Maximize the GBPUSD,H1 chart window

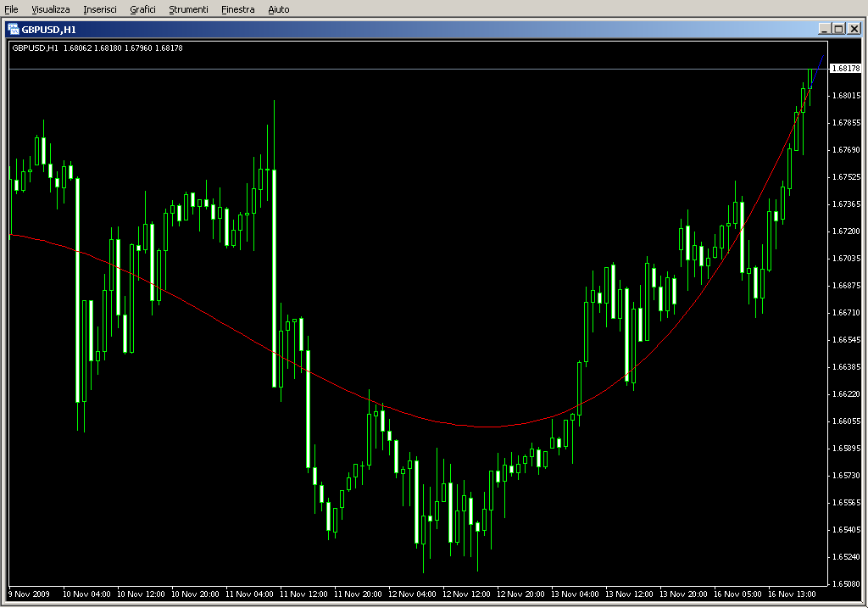click(838, 29)
